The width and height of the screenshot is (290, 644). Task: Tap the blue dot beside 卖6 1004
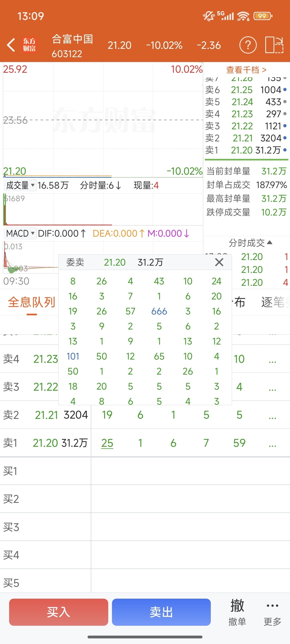(285, 90)
